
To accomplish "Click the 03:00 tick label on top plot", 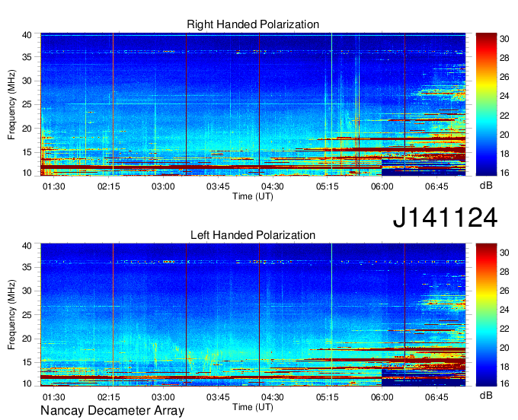I will (163, 186).
